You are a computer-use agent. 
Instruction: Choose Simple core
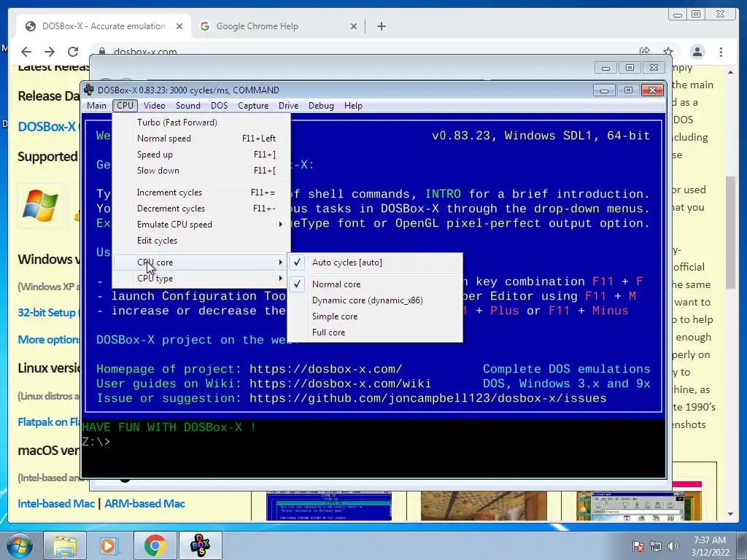point(375,316)
